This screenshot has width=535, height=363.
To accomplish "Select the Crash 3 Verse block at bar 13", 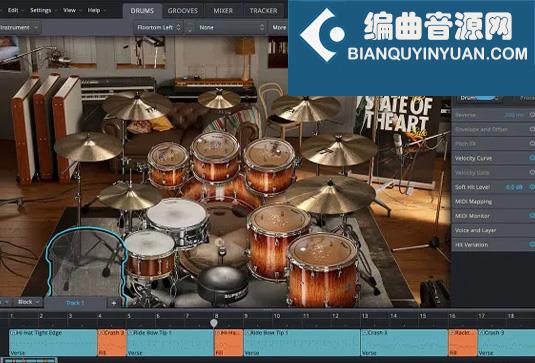I will pyautogui.click(x=404, y=342).
